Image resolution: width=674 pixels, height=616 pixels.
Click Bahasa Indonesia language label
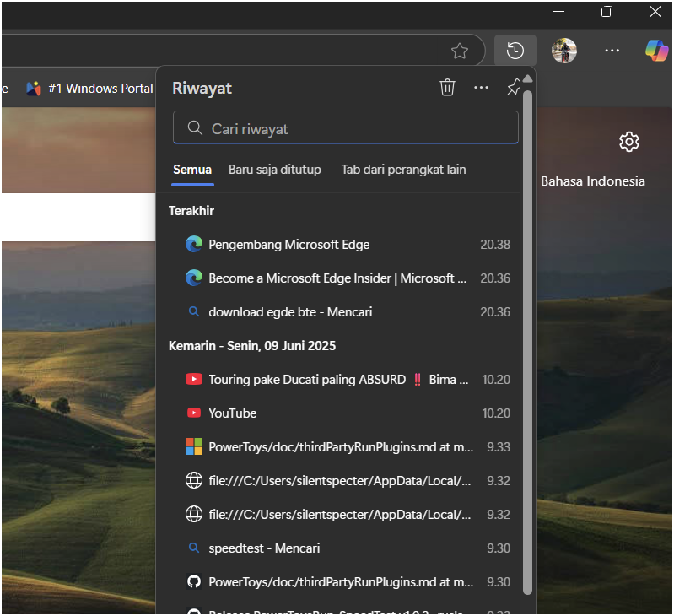pyautogui.click(x=592, y=181)
